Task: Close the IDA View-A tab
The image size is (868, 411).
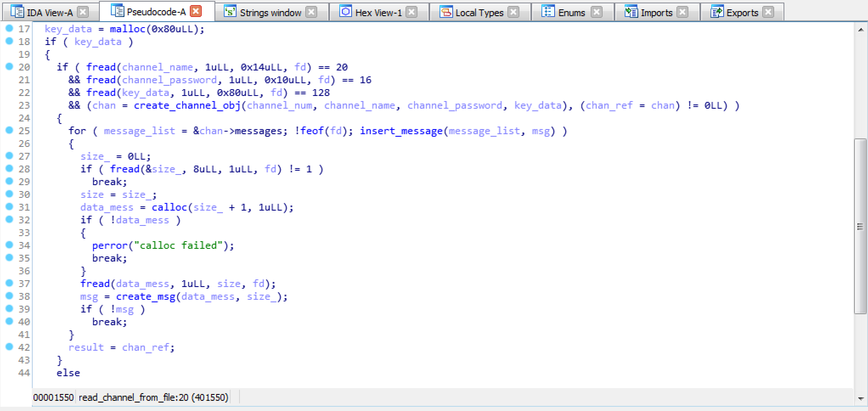Action: [x=83, y=12]
